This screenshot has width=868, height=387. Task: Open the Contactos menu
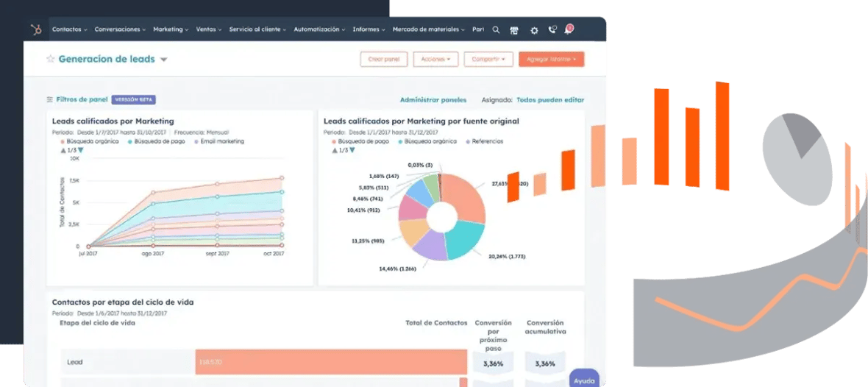coord(69,29)
